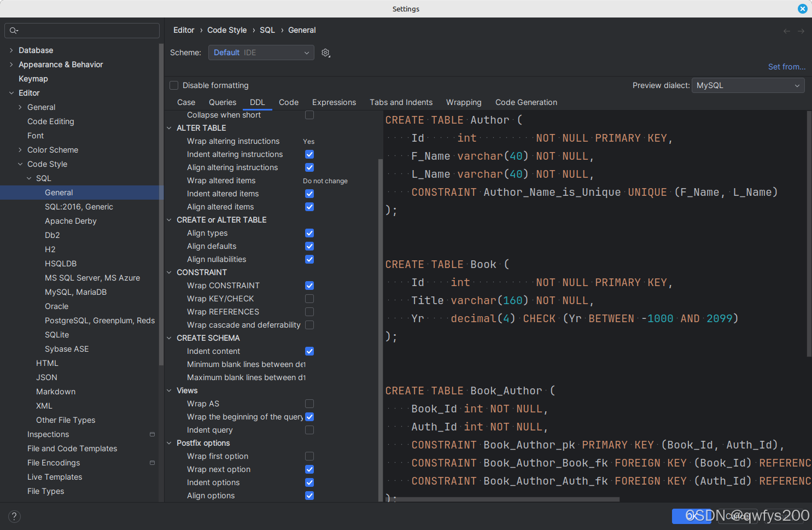Click the Inspections project-level settings icon
The height and width of the screenshot is (530, 812).
point(152,434)
